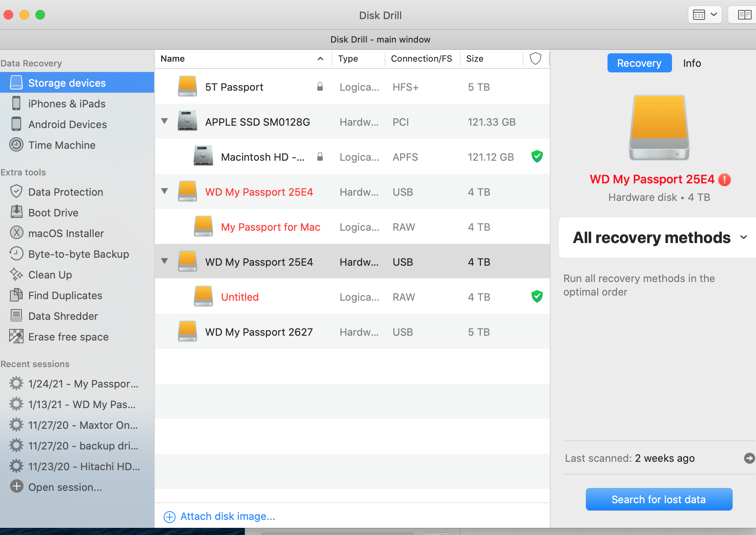The image size is (756, 535).
Task: Collapse the red WD My Passport 25E4 triangle
Action: coord(164,191)
